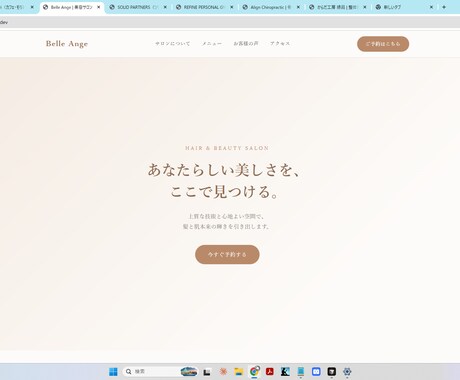
Task: Open the landscape picture widget in search box
Action: (189, 371)
